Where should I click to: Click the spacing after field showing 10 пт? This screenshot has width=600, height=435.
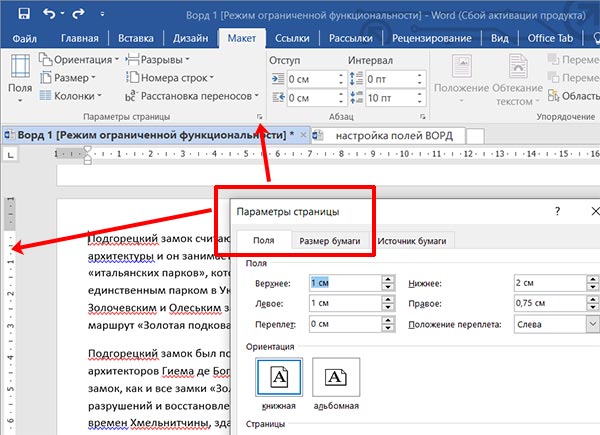(x=391, y=98)
